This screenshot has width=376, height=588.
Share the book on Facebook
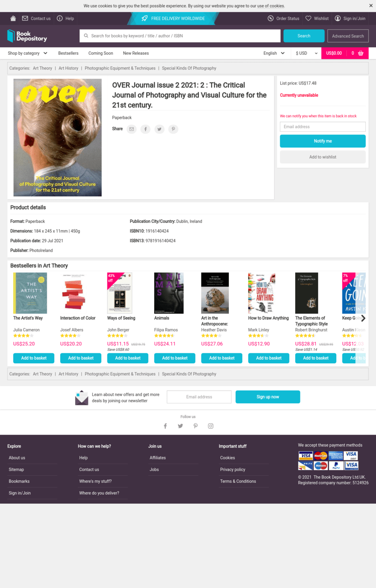[x=145, y=129]
